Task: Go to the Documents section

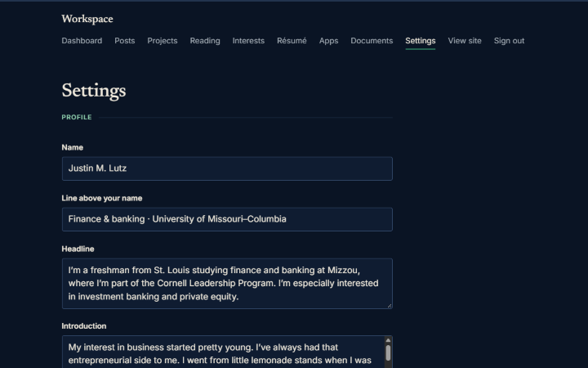Action: click(372, 41)
